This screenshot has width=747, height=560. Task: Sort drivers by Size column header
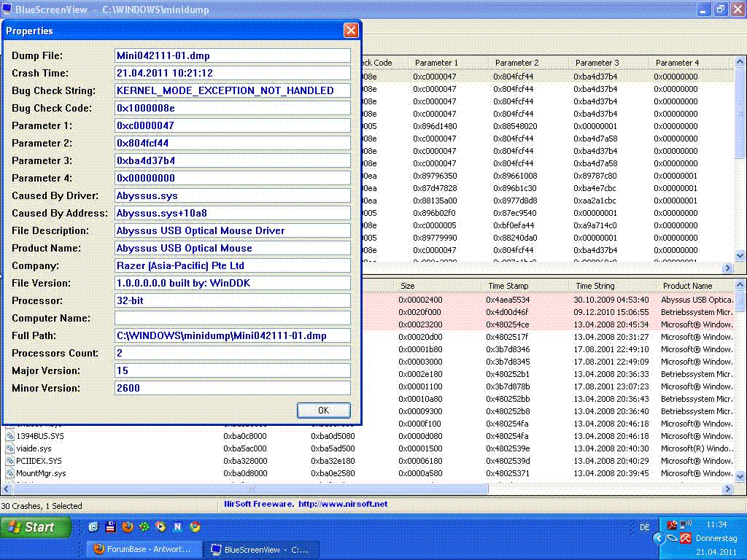(437, 286)
